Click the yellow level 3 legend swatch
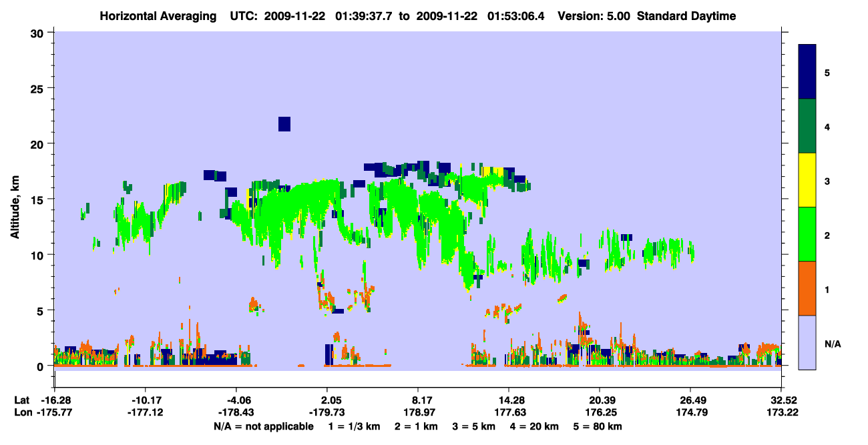 click(x=808, y=180)
